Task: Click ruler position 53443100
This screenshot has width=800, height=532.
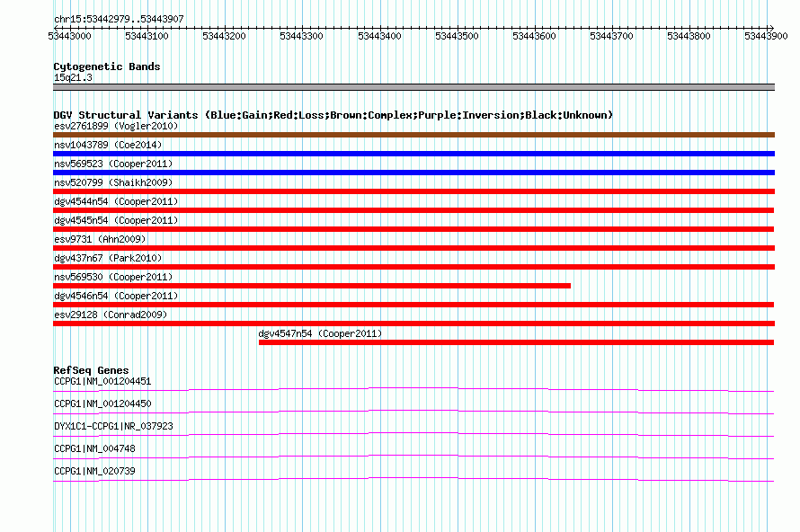Action: (x=147, y=36)
